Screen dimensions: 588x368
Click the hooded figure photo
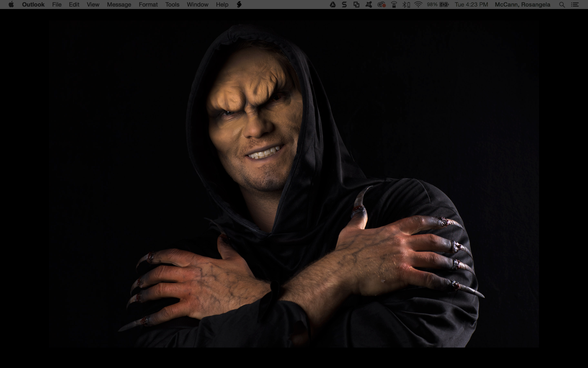tap(294, 184)
